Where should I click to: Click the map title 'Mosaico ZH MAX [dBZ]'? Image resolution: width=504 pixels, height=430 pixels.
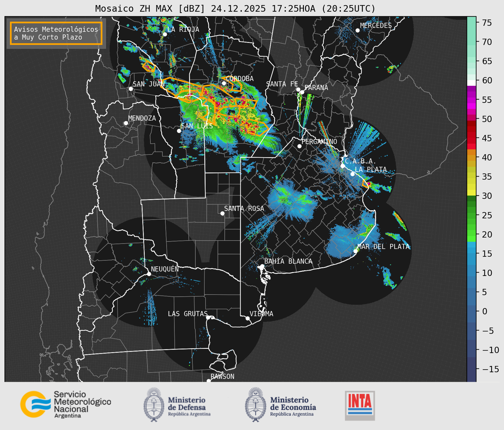(x=150, y=9)
